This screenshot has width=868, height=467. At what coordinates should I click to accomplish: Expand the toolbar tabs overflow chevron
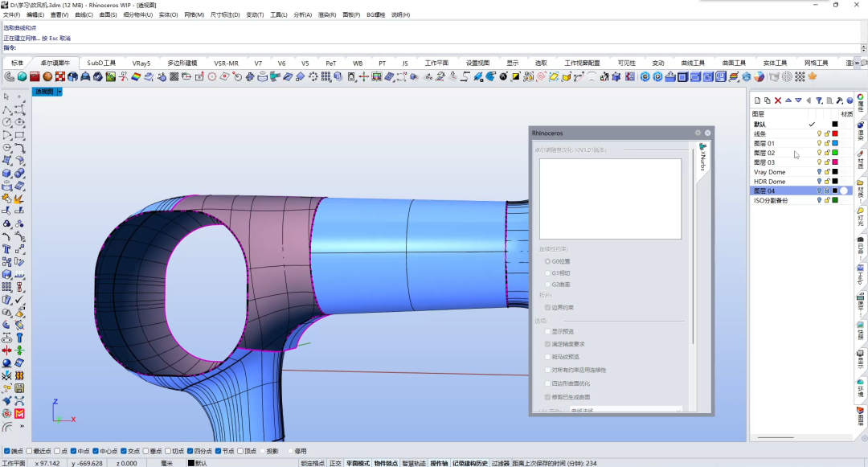(858, 63)
